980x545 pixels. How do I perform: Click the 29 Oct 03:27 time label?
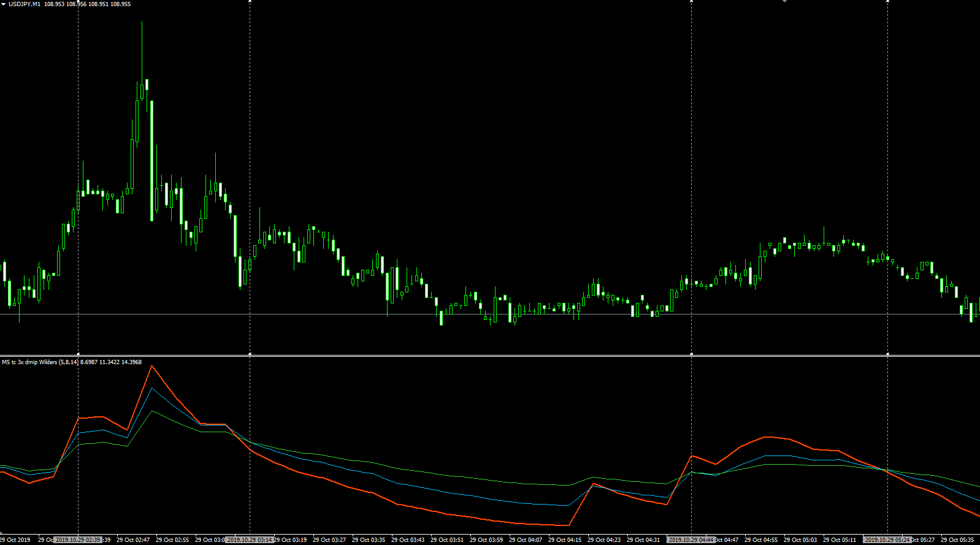[329, 540]
